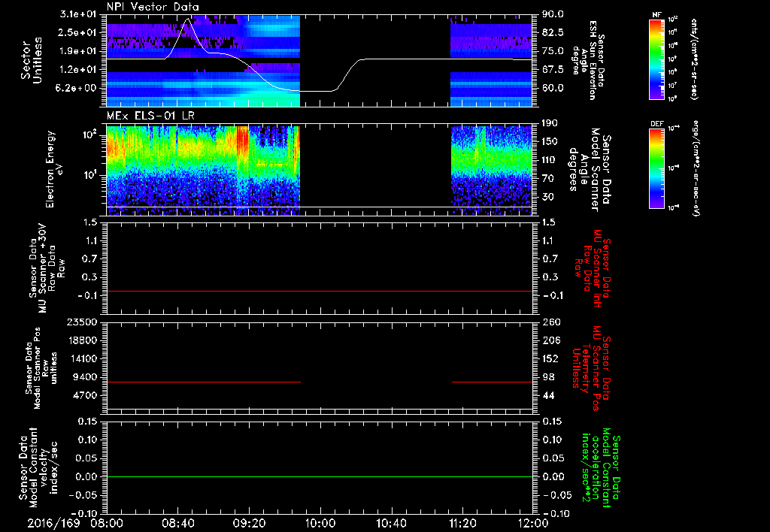The image size is (770, 532).
Task: Click the "Sector Unitless" axis label
Action: coord(32,60)
